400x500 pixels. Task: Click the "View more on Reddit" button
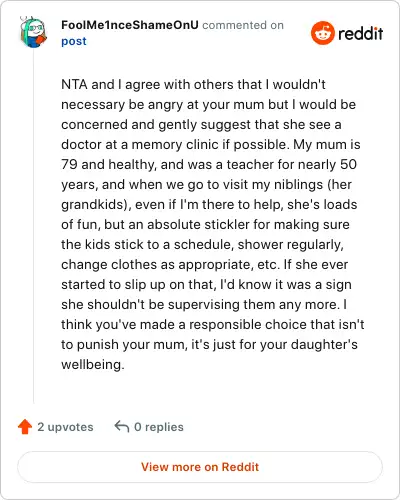coord(200,467)
